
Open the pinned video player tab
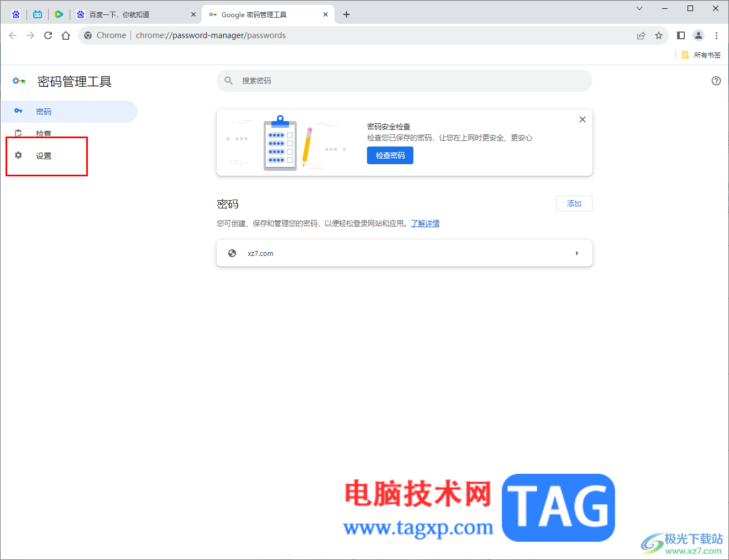[x=59, y=14]
